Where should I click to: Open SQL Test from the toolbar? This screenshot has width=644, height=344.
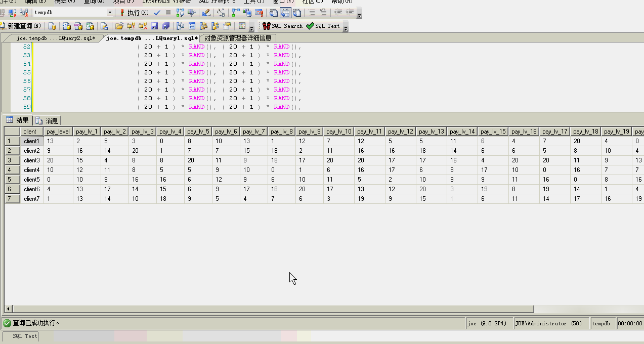click(x=323, y=26)
